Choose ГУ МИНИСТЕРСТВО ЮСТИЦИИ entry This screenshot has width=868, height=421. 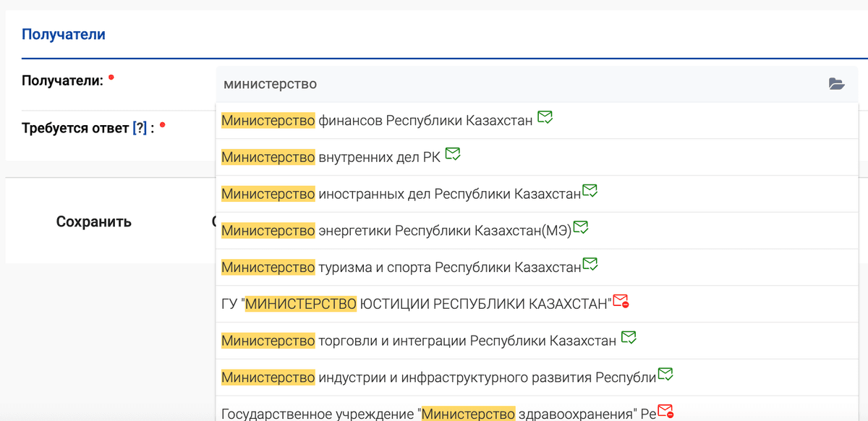[416, 304]
